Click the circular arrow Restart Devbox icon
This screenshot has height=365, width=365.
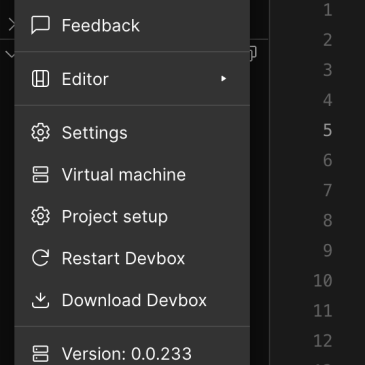(40, 258)
